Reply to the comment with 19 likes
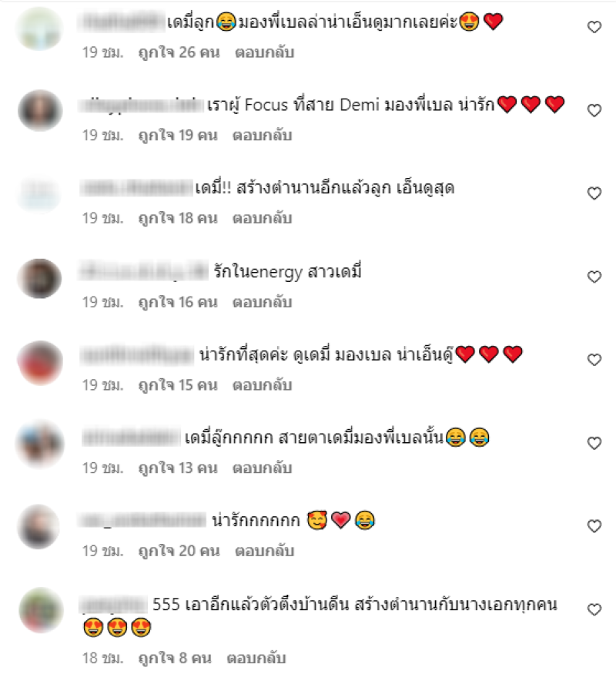616x681 pixels. 262,136
